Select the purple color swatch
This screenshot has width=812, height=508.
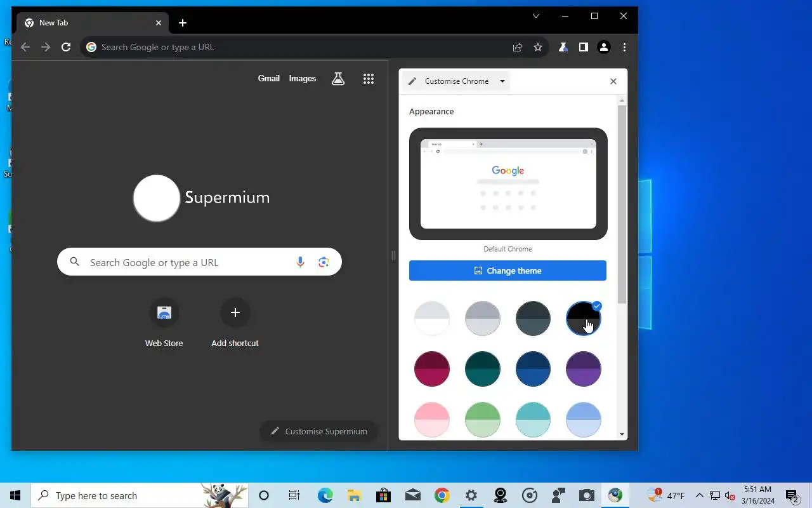click(x=584, y=369)
